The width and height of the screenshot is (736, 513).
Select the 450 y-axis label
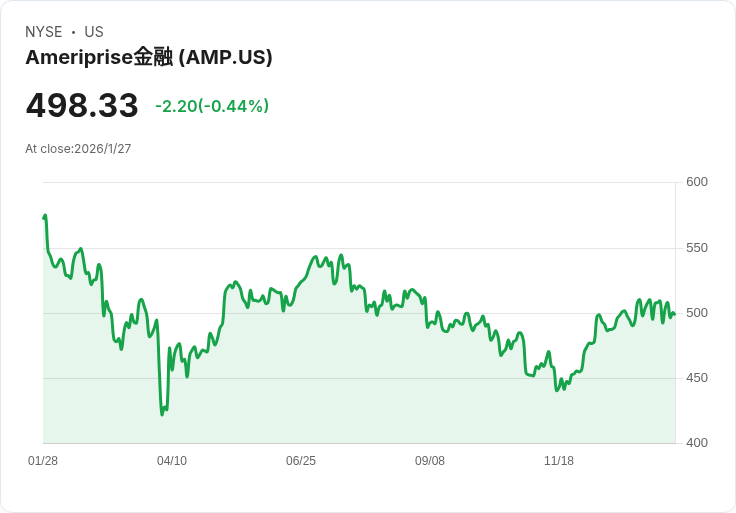697,378
